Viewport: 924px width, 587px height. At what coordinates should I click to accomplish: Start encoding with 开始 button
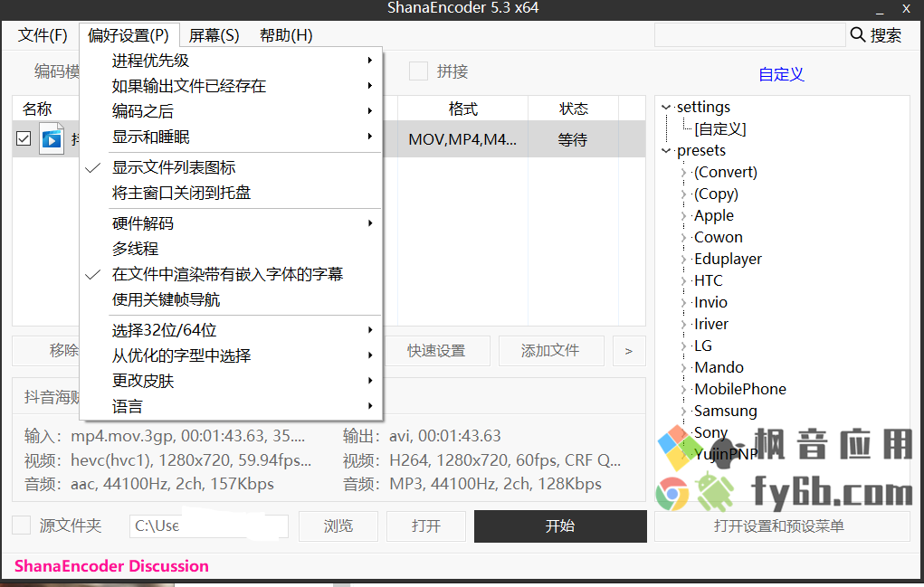click(560, 525)
